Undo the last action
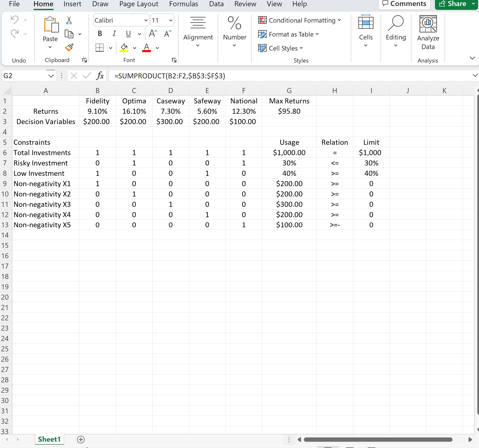 pos(14,19)
